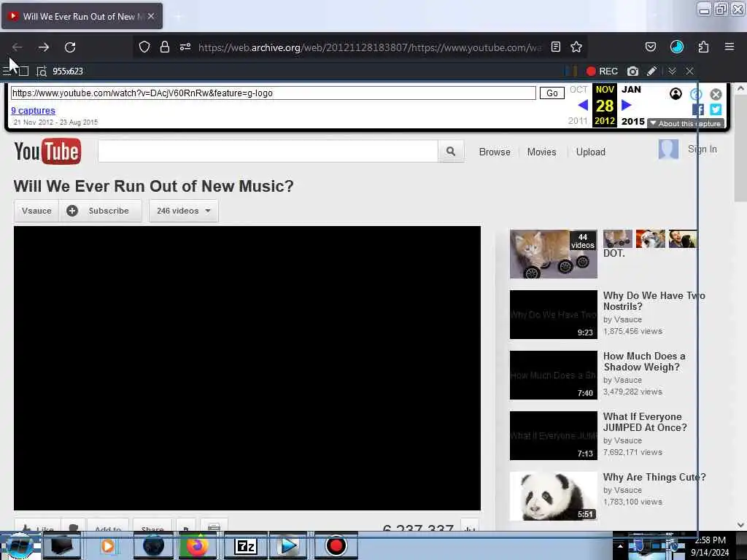Click the Go button in Wayback toolbar
This screenshot has width=747, height=560.
pos(551,93)
